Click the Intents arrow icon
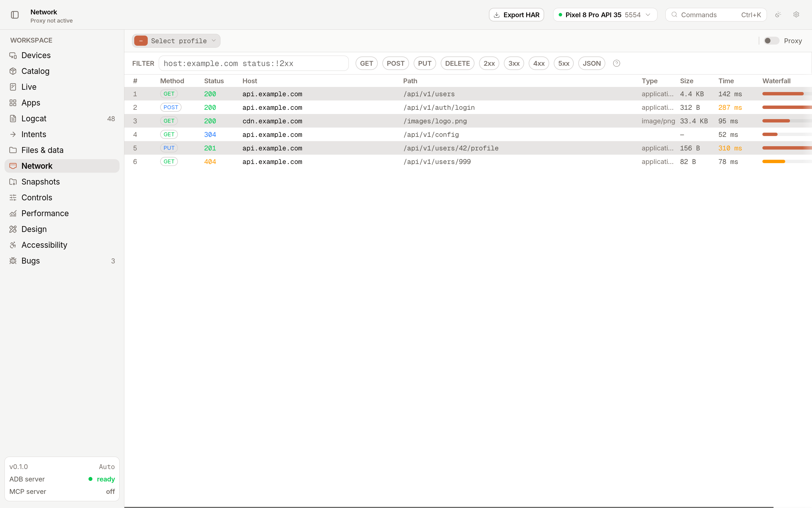 (13, 134)
